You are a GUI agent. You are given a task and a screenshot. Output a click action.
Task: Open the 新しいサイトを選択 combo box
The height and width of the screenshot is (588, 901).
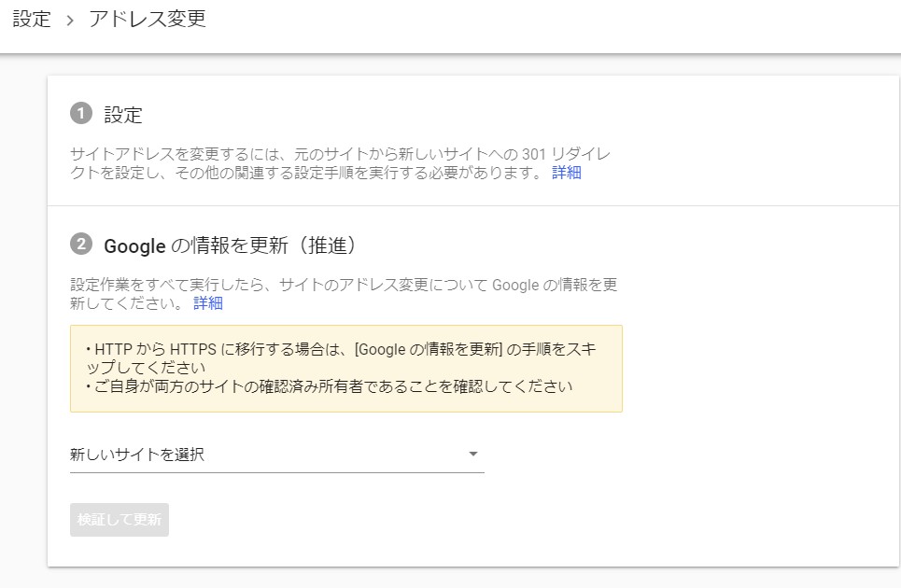coord(276,455)
